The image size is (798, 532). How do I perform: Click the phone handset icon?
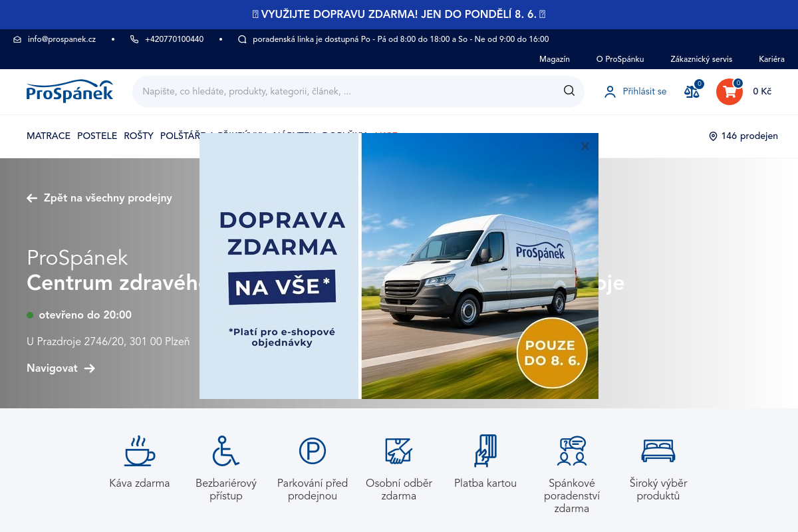coord(134,39)
